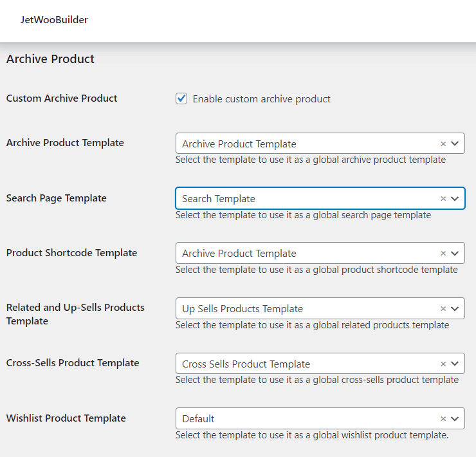
Task: Click the global wishlist product template description
Action: tap(312, 435)
